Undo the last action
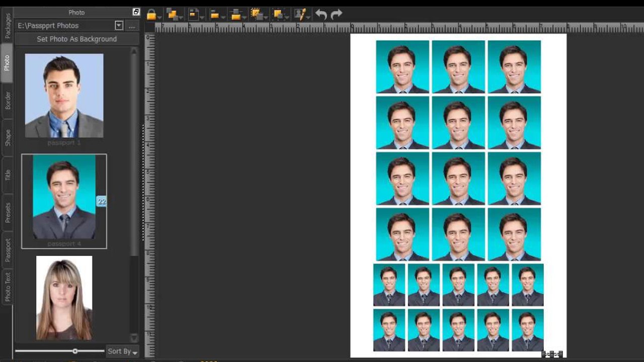Image resolution: width=644 pixels, height=362 pixels. coord(321,15)
